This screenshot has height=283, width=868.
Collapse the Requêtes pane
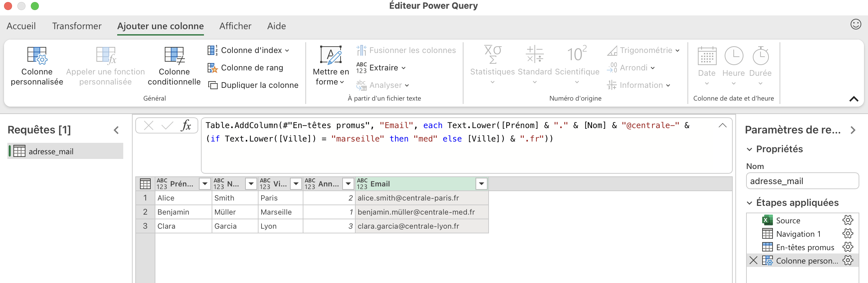click(116, 130)
